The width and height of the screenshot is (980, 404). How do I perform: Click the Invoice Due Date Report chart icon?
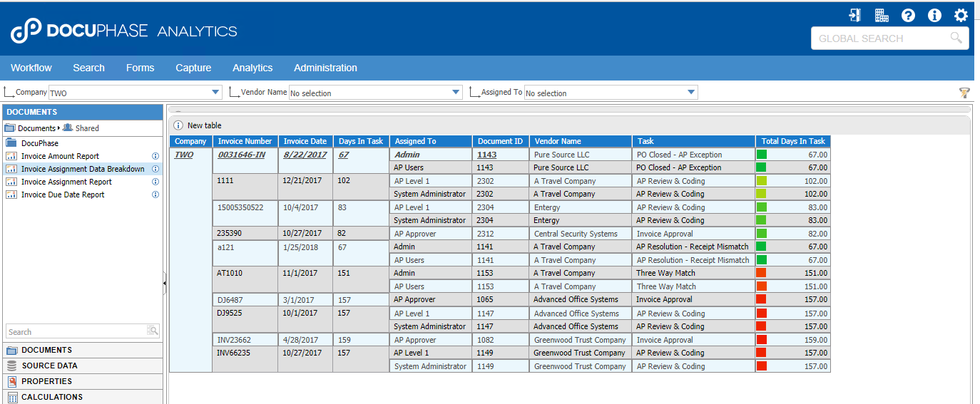11,195
